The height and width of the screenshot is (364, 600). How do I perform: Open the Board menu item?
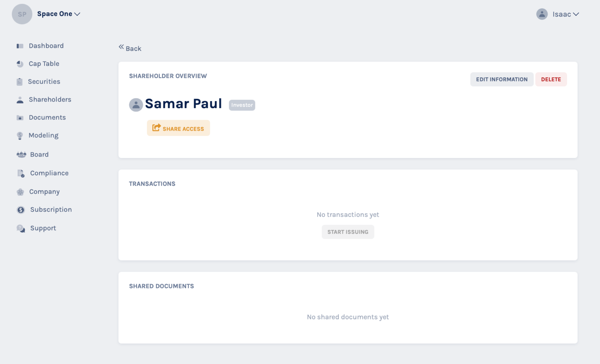coord(39,154)
